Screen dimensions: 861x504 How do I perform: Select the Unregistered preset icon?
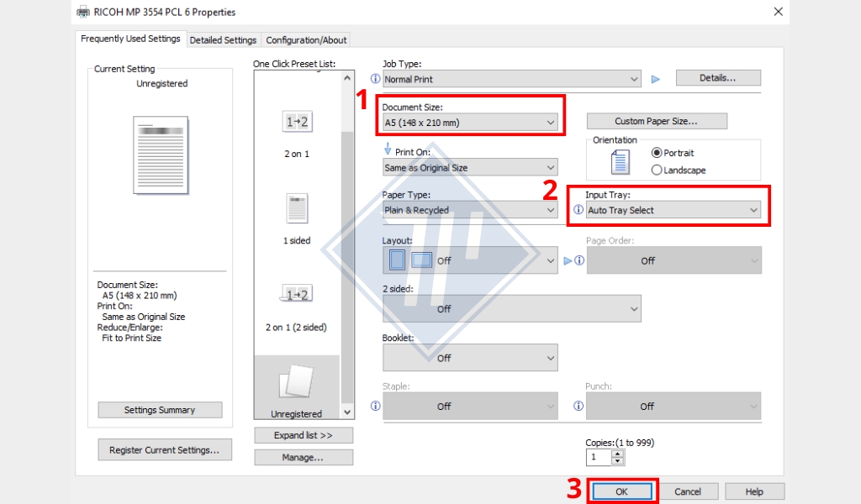[x=296, y=383]
